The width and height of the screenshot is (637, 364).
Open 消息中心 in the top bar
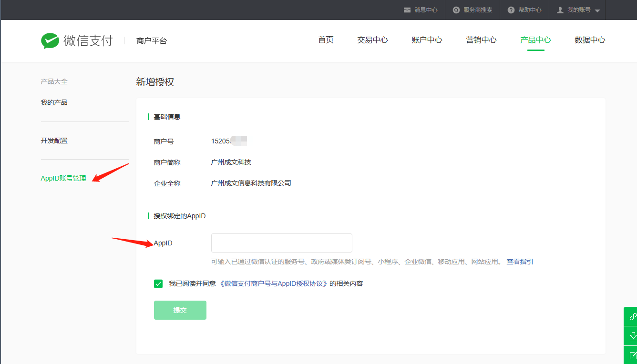click(426, 10)
